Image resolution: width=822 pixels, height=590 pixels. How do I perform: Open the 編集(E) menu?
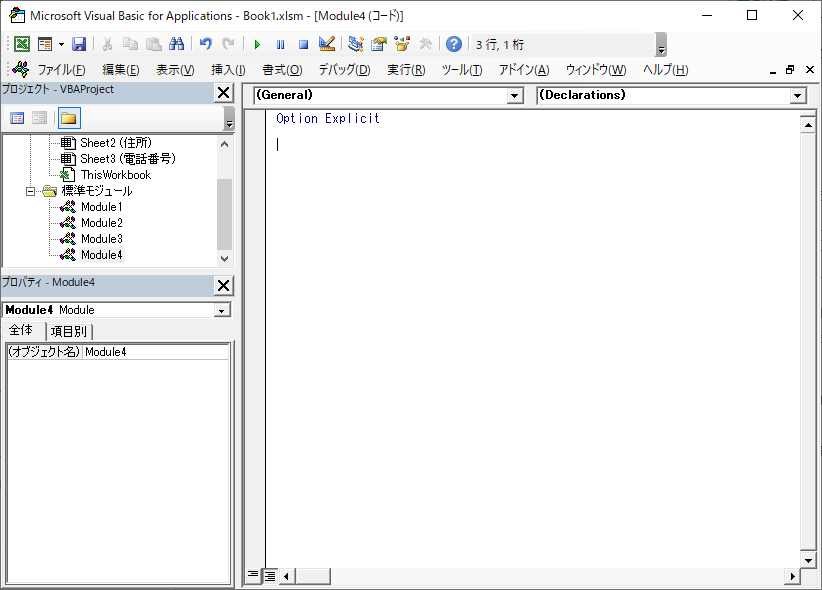(x=121, y=70)
